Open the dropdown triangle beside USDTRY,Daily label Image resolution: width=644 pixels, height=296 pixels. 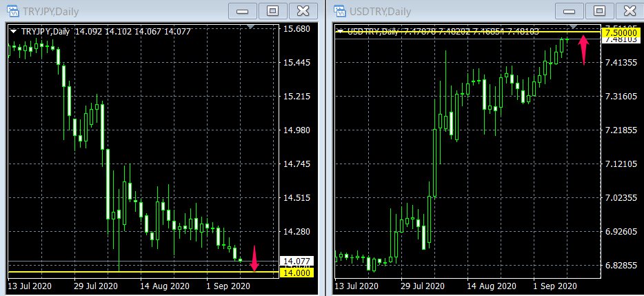(341, 31)
